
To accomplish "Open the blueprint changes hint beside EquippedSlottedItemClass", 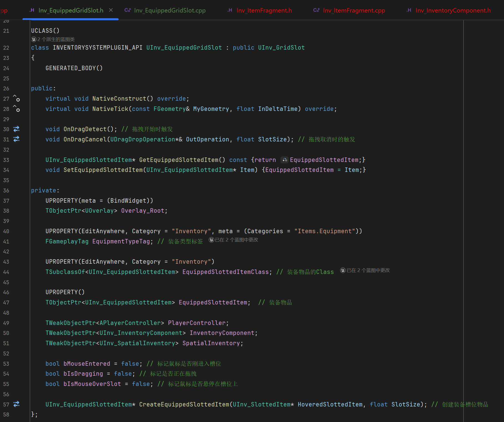I will 365,270.
